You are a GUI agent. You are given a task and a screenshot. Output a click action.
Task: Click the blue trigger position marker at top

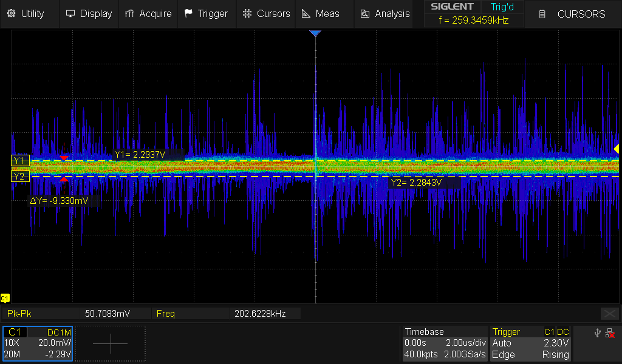point(315,33)
